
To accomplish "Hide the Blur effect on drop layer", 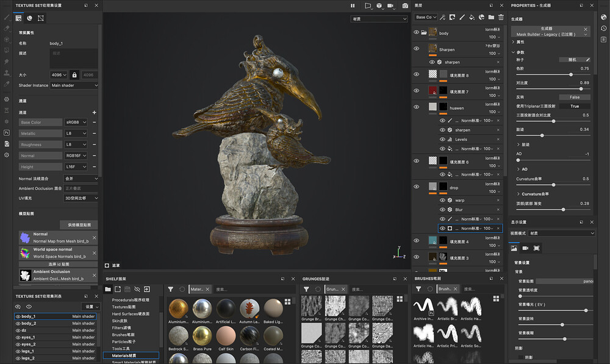I will 442,210.
